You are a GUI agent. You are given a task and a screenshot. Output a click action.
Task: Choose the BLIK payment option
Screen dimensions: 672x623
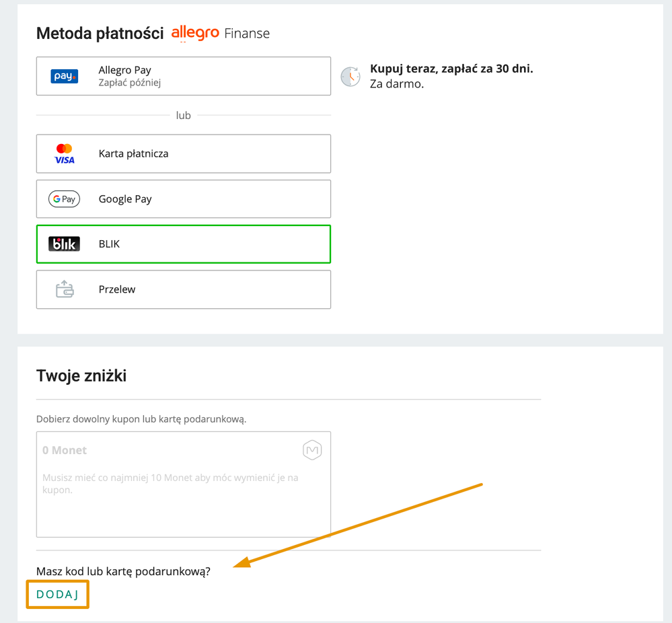tap(184, 244)
